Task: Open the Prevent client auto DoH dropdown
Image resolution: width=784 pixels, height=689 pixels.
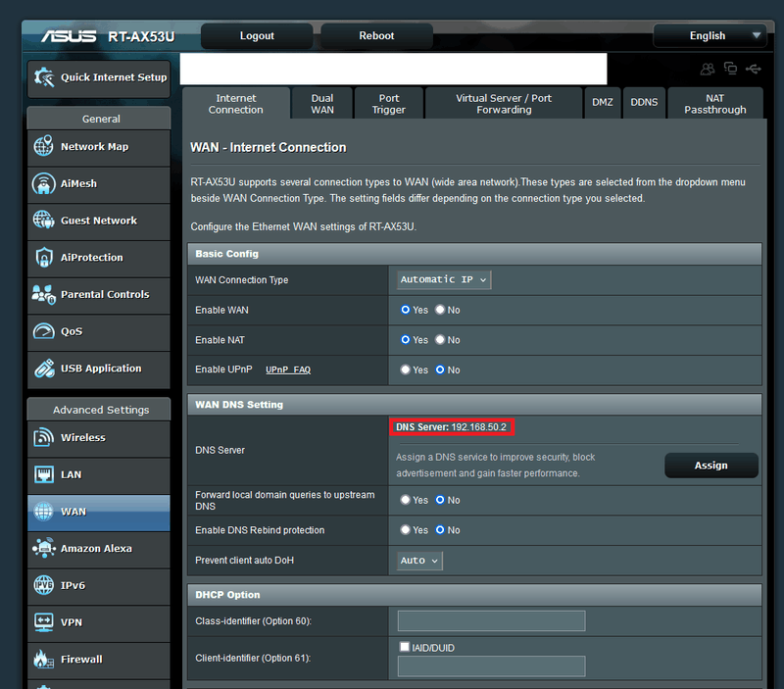Action: click(x=419, y=561)
